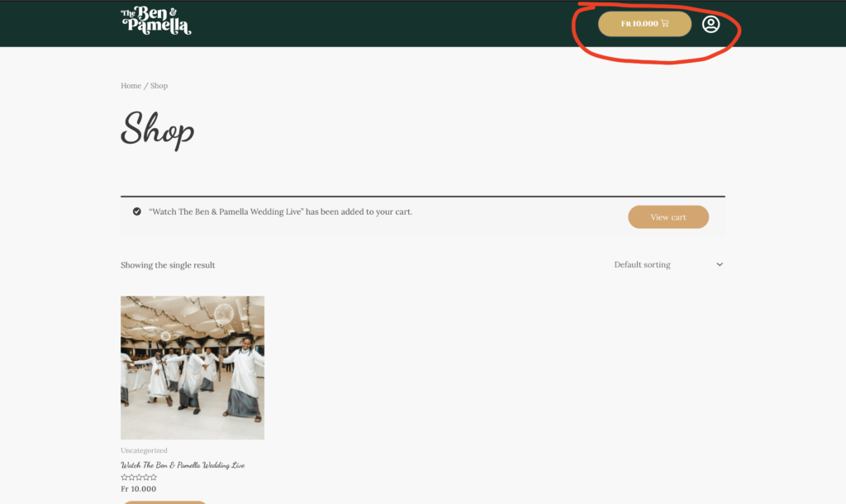This screenshot has height=504, width=846.
Task: Click the checkmark icon in cart notice
Action: 137,212
